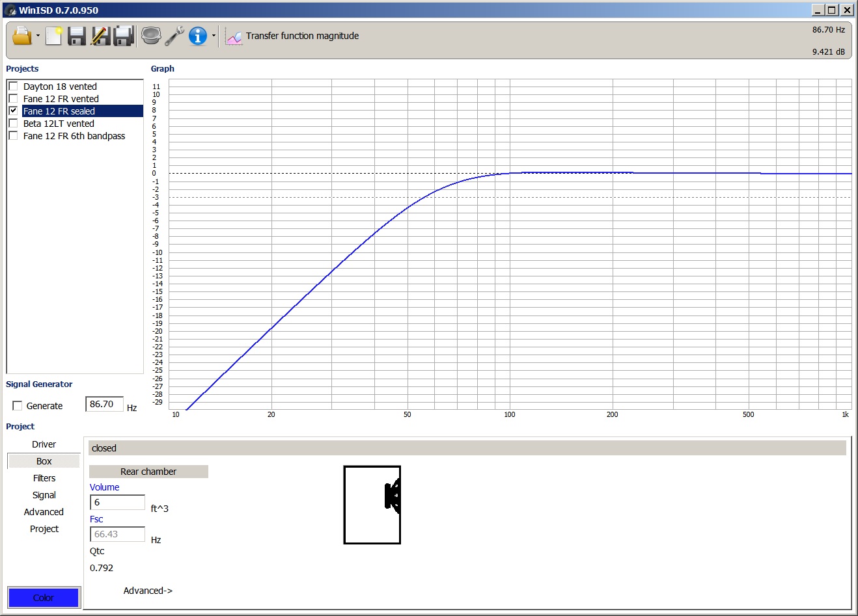Screen dimensions: 858x616
Task: Open Transfer function magnitude graph selector
Action: point(302,36)
